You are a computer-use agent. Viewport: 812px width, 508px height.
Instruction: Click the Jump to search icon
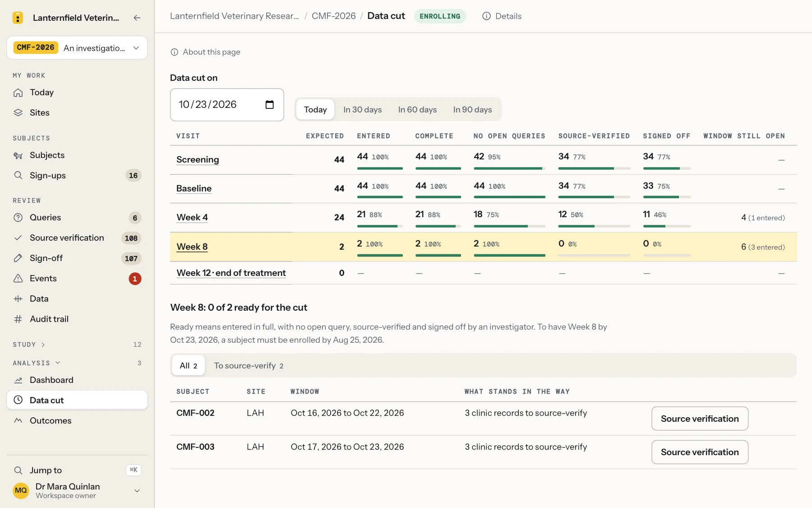pyautogui.click(x=18, y=471)
